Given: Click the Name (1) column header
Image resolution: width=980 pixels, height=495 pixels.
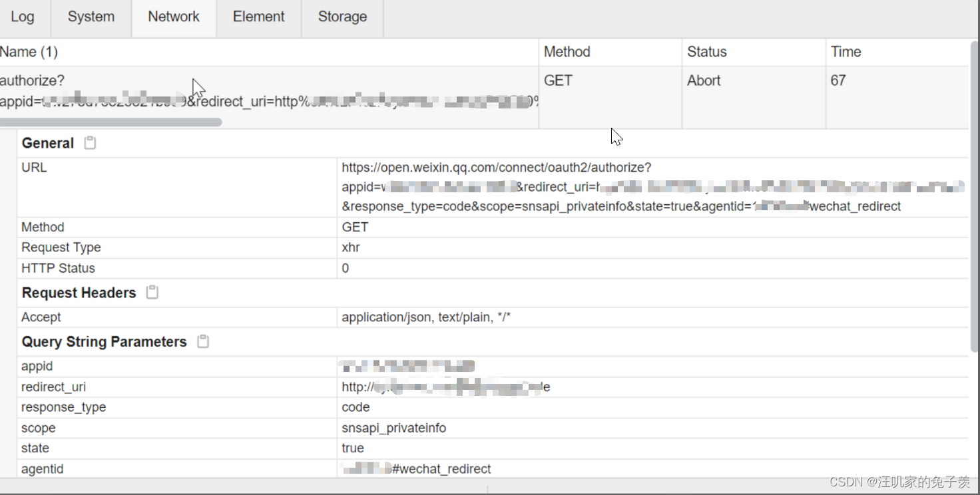Looking at the screenshot, I should tap(269, 52).
